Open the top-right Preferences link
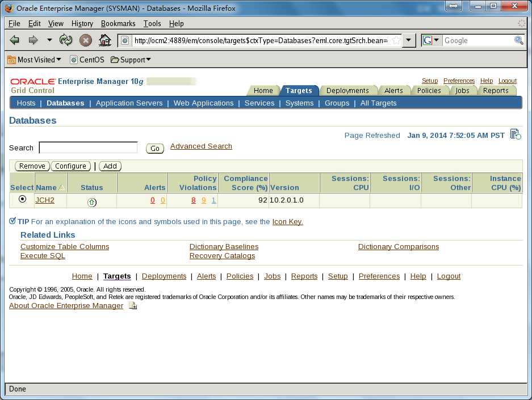Image resolution: width=532 pixels, height=400 pixels. click(x=459, y=81)
